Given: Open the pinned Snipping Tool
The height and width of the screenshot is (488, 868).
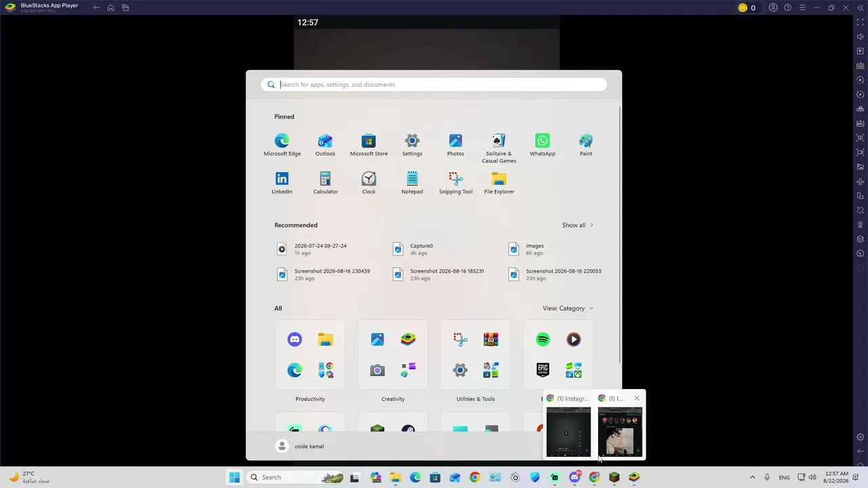Looking at the screenshot, I should point(456,183).
